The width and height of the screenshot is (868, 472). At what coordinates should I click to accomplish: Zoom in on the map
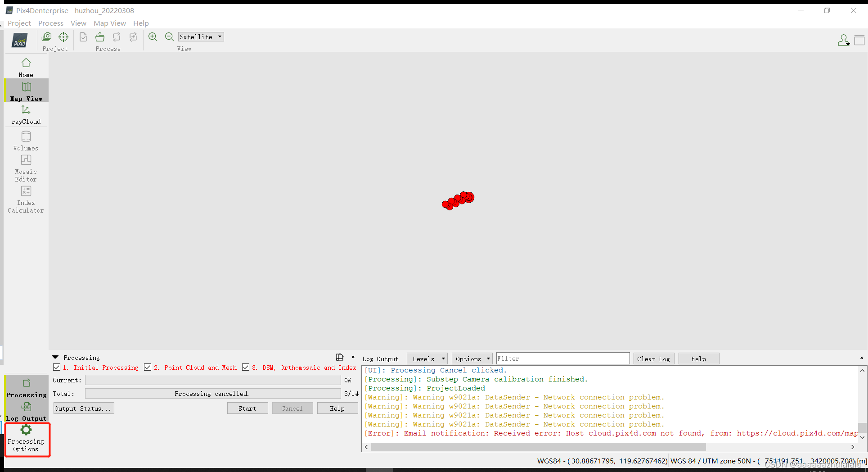coord(153,37)
